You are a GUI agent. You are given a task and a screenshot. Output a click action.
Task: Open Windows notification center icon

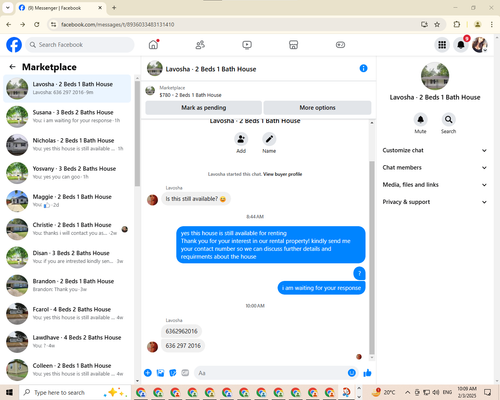click(487, 392)
